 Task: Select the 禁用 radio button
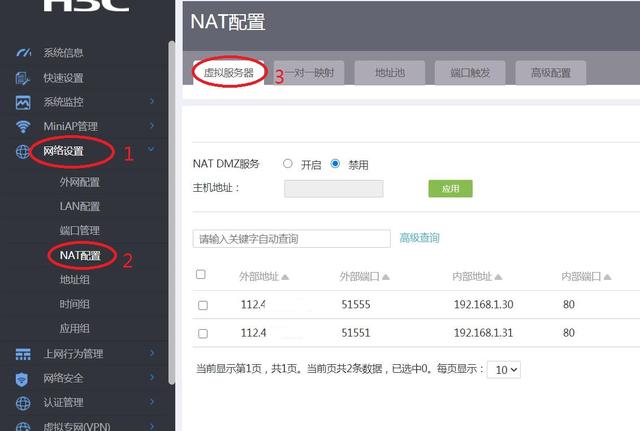pos(335,164)
